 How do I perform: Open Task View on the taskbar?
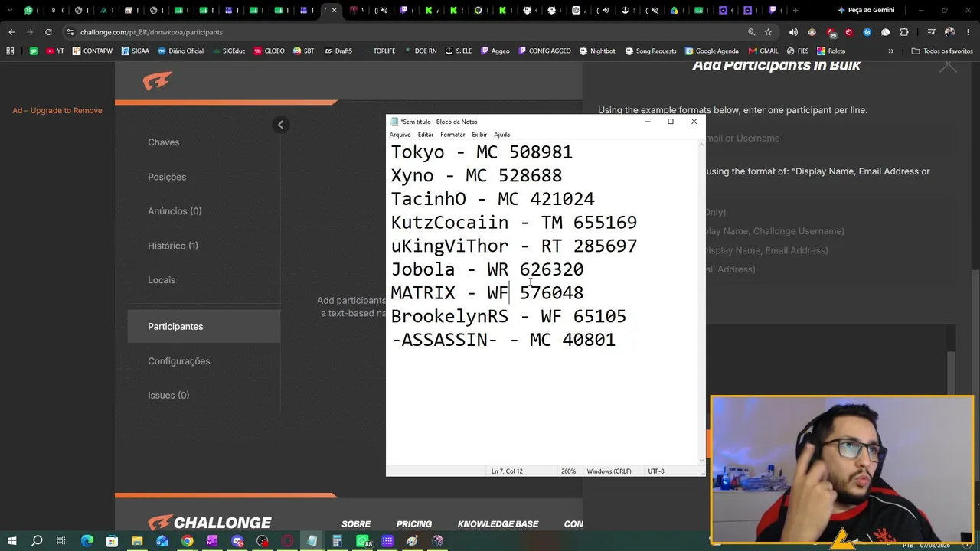tap(61, 541)
